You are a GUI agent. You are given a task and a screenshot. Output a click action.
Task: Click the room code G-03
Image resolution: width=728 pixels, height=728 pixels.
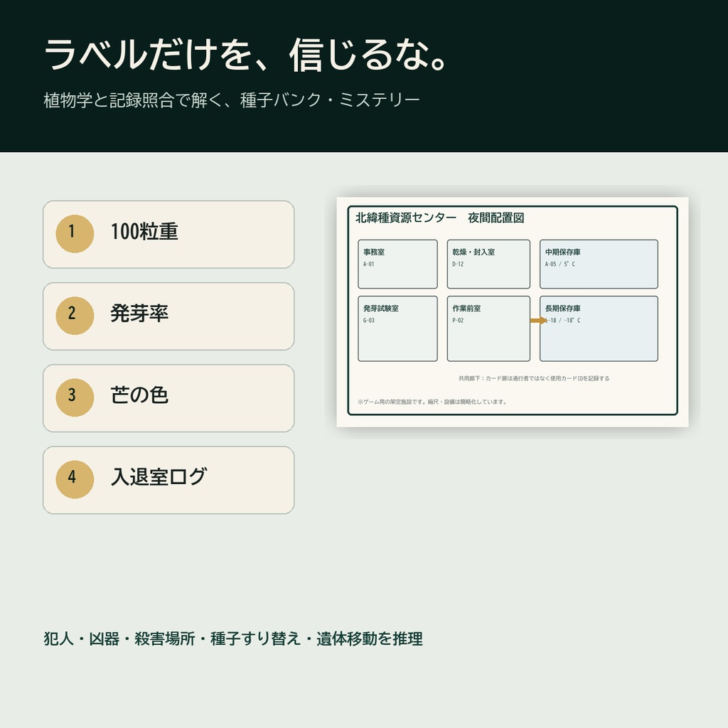pyautogui.click(x=369, y=321)
